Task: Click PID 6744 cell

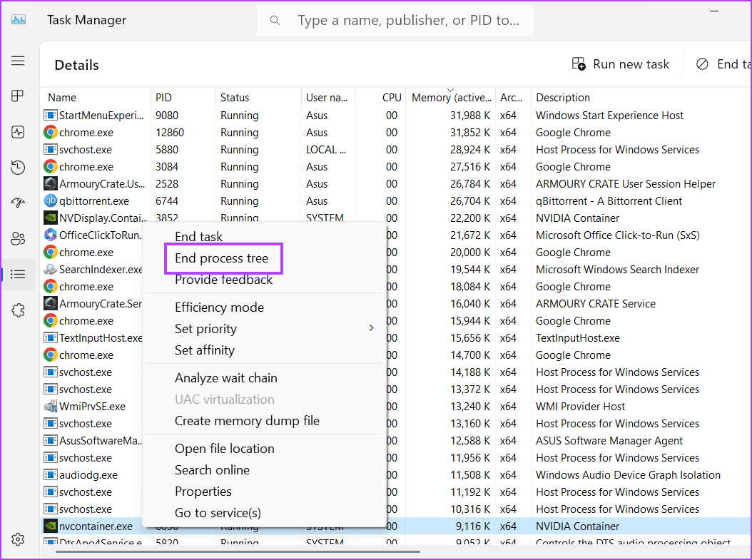Action: point(166,201)
